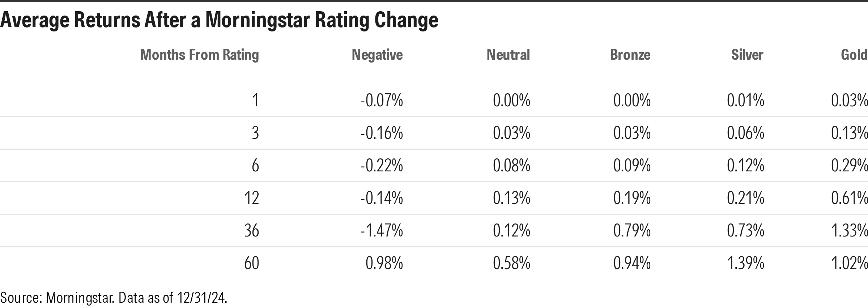The width and height of the screenshot is (868, 307).
Task: Click the Bronze column header
Action: click(x=630, y=55)
